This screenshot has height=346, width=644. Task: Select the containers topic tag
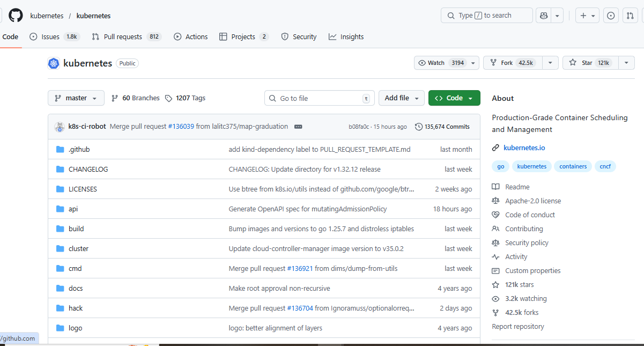(573, 166)
